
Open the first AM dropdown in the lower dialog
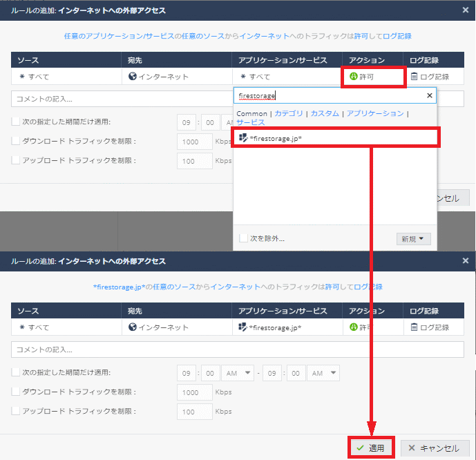coord(238,373)
